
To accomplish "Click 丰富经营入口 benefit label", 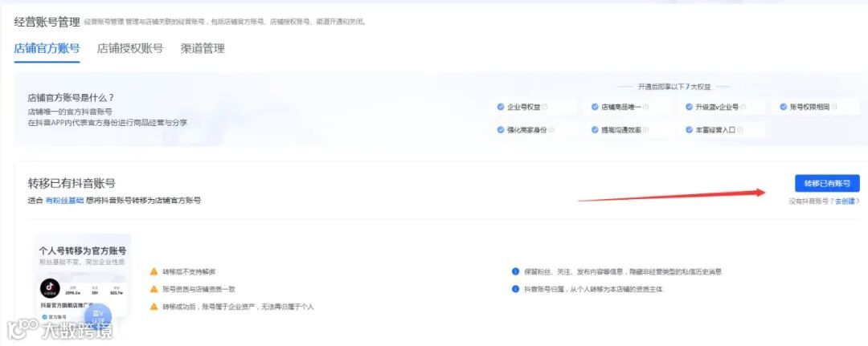I will coord(715,130).
